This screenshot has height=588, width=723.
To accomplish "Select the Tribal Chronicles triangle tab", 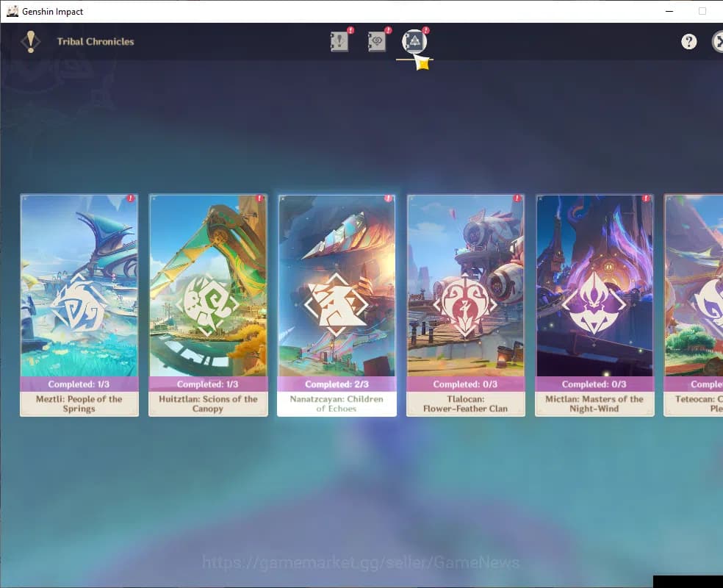I will point(414,41).
